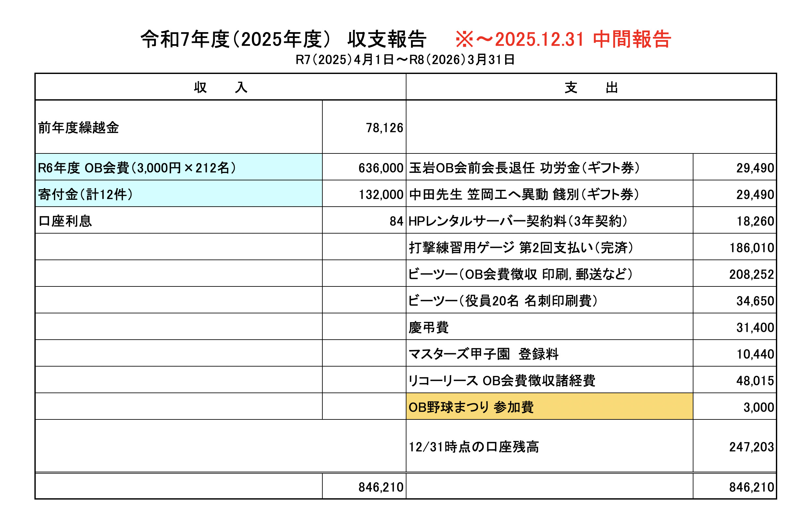Click the マスターズ甲子園 登録料 entry
Viewport: 809px width, 532px height.
pyautogui.click(x=483, y=354)
